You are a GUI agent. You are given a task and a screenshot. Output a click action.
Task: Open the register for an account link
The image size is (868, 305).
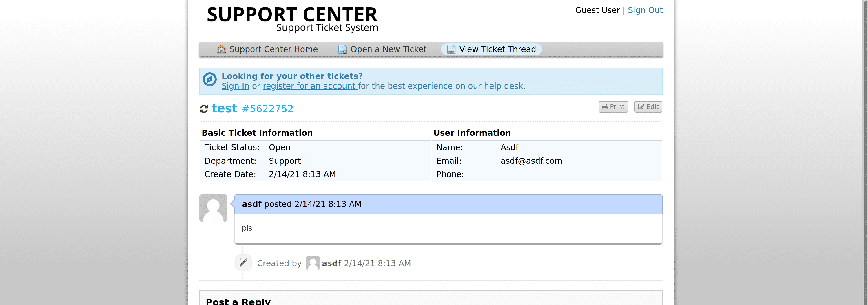(310, 86)
